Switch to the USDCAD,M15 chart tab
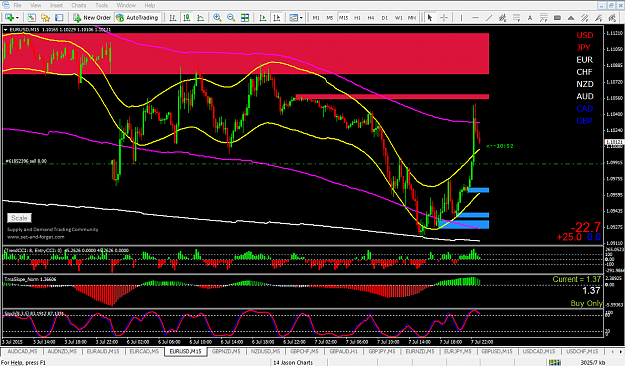 (x=539, y=351)
